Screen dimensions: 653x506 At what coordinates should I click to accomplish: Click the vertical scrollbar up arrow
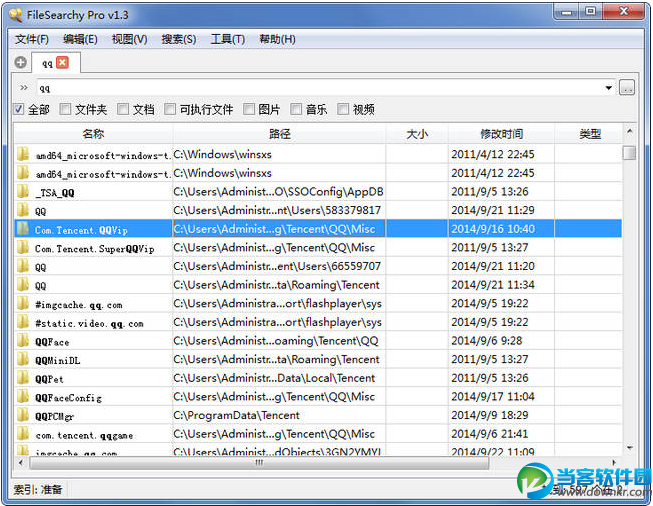(629, 132)
